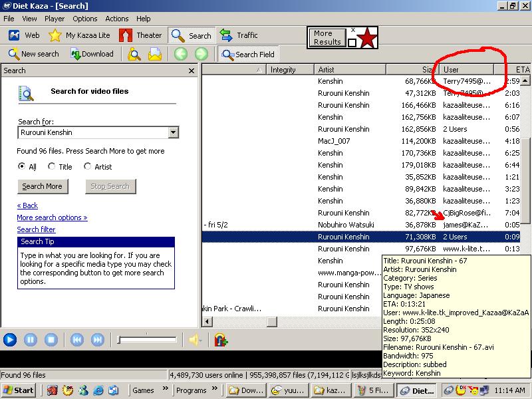
Task: Start a New search
Action: point(33,54)
